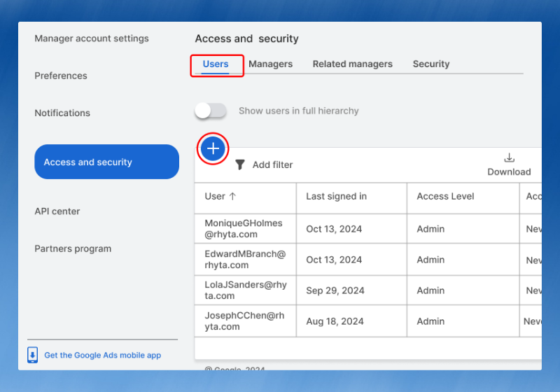Select Preferences in sidebar

(x=61, y=76)
